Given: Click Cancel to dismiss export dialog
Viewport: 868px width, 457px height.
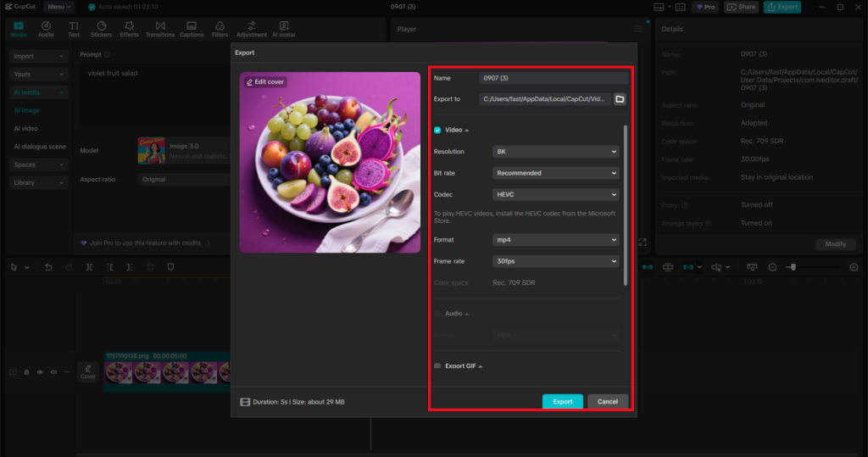Looking at the screenshot, I should [607, 401].
